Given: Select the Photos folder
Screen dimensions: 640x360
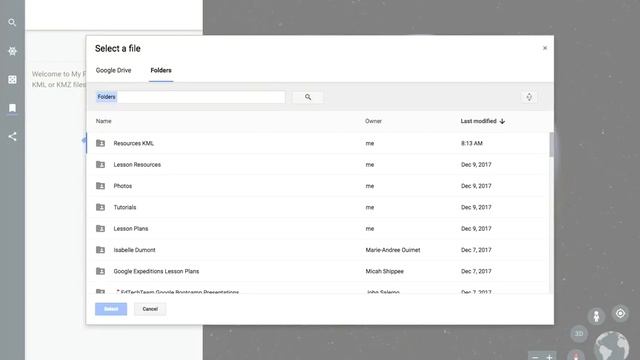Looking at the screenshot, I should click(x=318, y=186).
